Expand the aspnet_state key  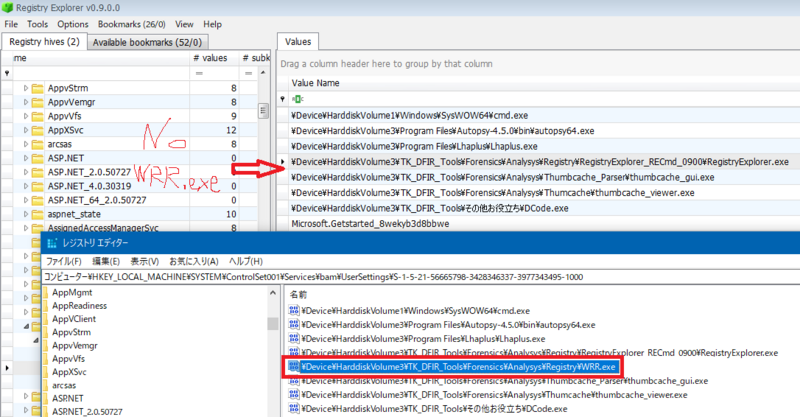[26, 214]
